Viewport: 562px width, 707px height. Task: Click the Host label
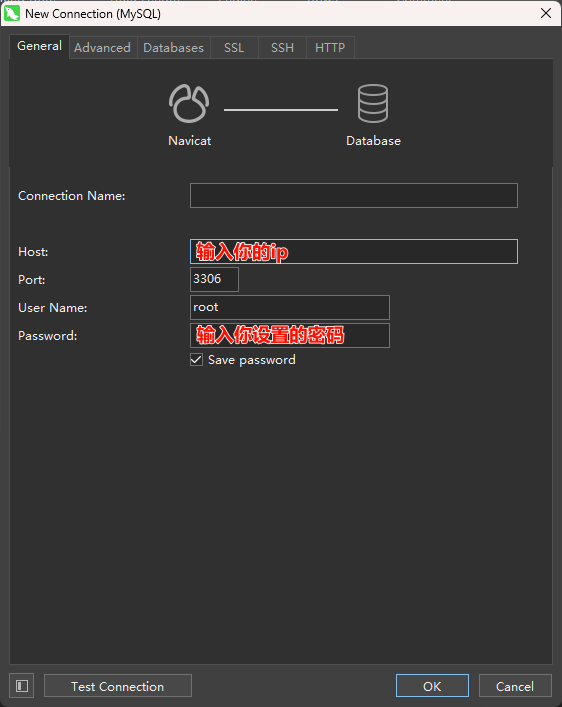(x=33, y=252)
